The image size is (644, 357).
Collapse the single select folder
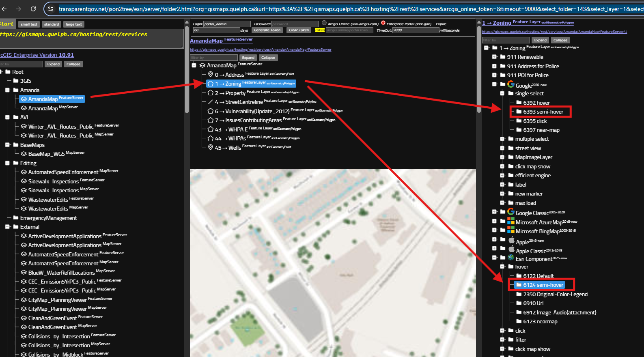pyautogui.click(x=502, y=93)
